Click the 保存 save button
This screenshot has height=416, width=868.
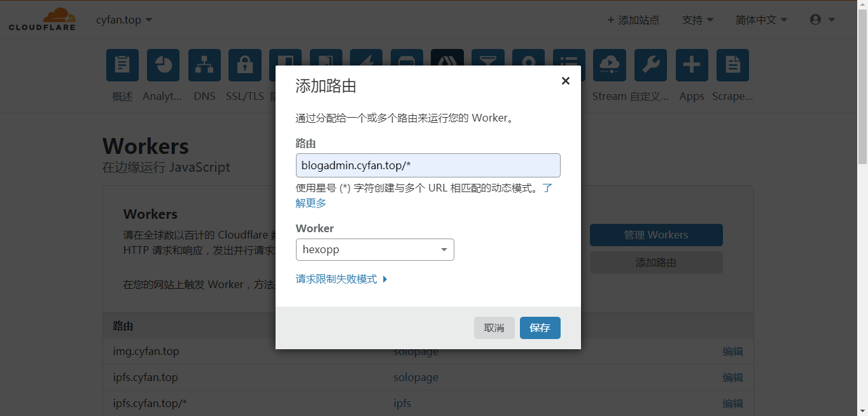coord(540,328)
